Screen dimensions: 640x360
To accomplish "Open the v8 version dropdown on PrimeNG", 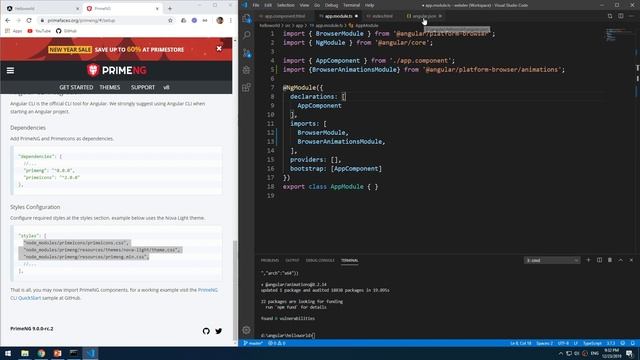I will point(166,87).
